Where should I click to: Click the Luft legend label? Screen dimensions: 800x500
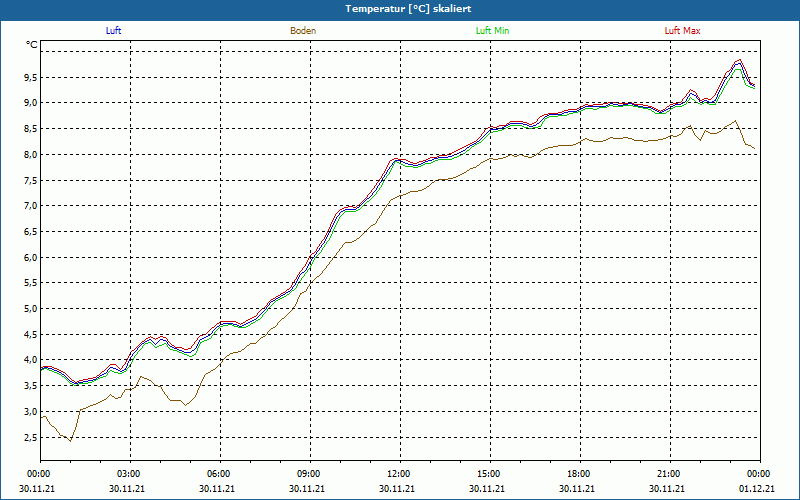113,31
